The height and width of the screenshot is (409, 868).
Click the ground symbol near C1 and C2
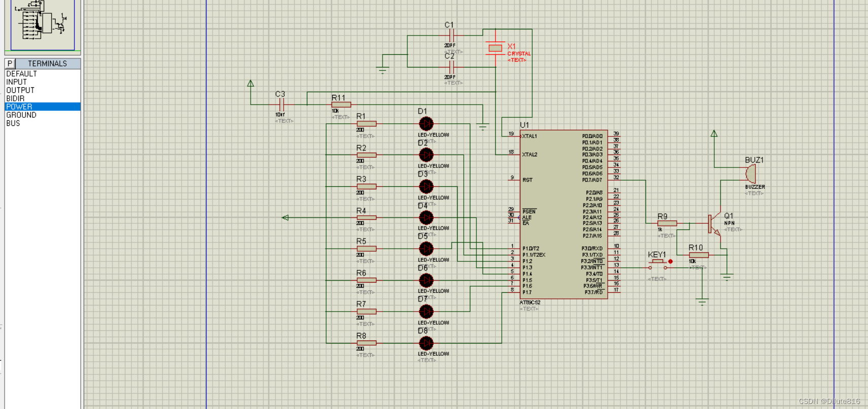pyautogui.click(x=383, y=71)
